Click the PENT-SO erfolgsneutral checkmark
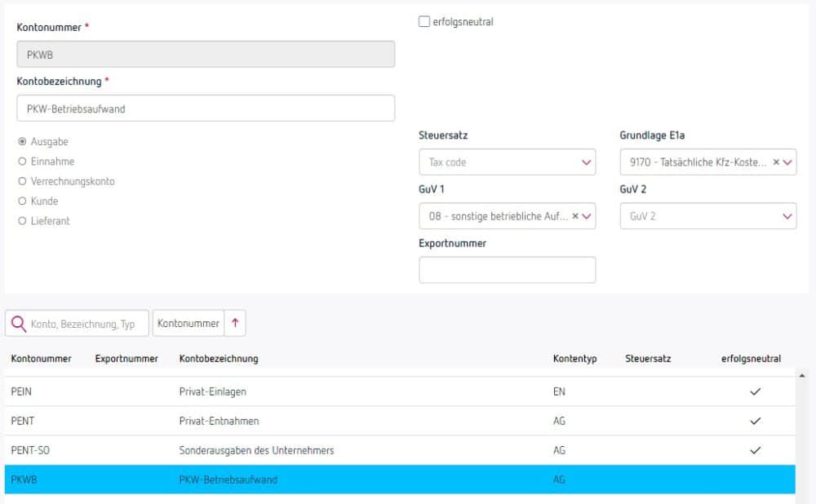This screenshot has height=504, width=816. [755, 450]
